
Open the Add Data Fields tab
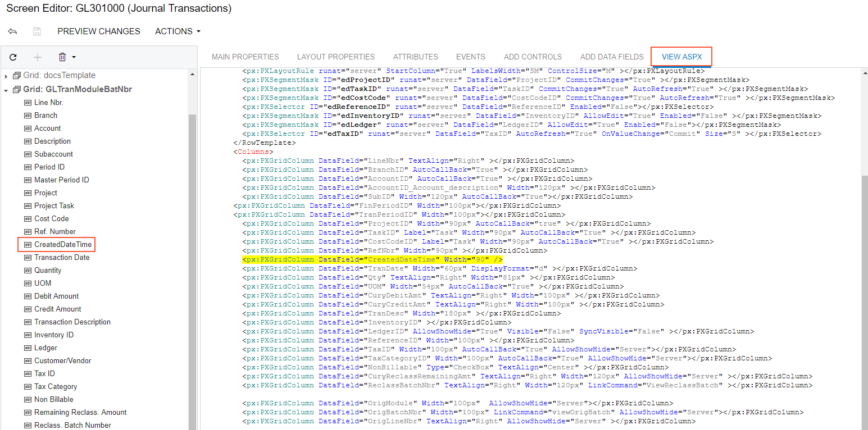click(611, 57)
